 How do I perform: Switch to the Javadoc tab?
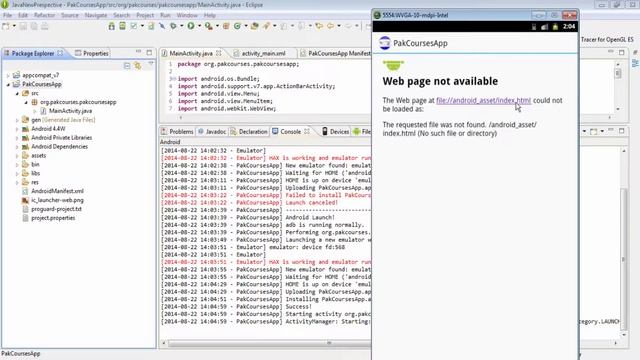click(x=211, y=131)
